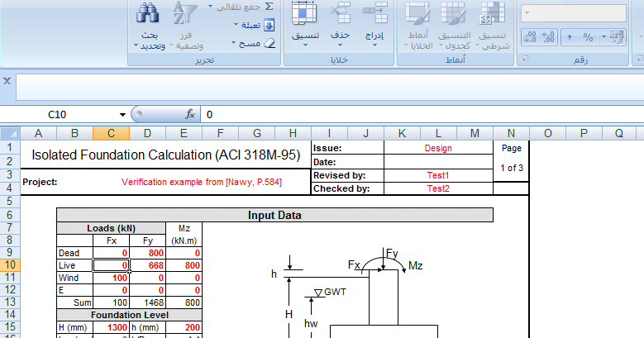The image size is (644, 338).
Task: Click the Insert cells (إدراج) icon
Action: pos(375,13)
